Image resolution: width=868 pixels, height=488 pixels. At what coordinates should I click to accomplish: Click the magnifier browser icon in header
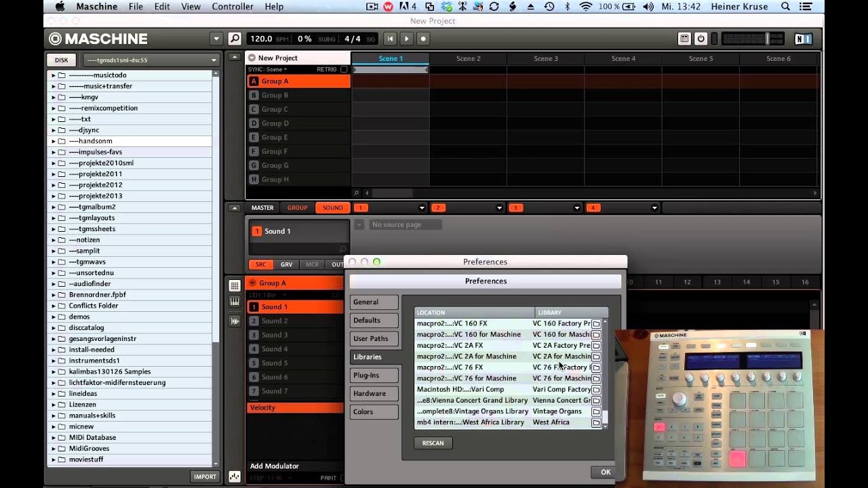coord(235,39)
